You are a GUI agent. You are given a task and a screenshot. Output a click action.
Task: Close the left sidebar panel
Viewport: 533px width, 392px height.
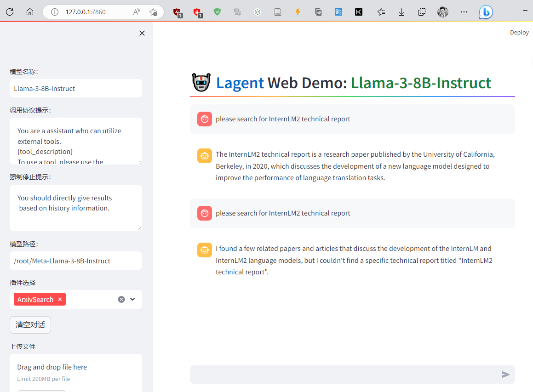pos(142,33)
